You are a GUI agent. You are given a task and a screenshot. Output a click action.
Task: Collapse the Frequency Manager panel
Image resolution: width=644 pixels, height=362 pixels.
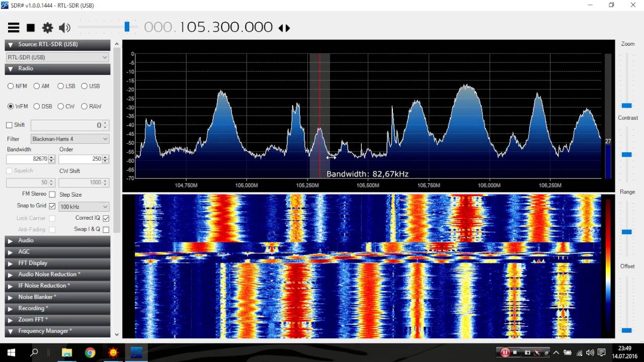click(x=57, y=331)
